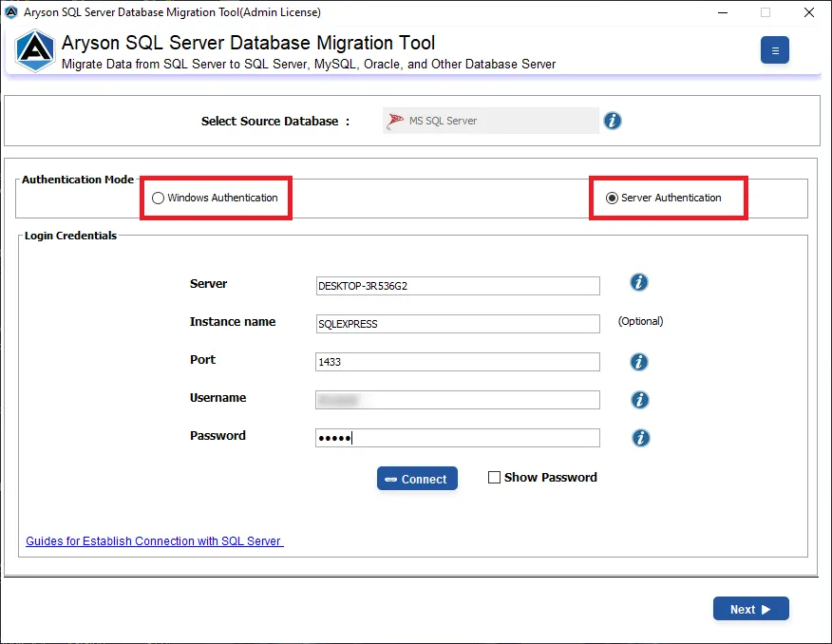Image resolution: width=832 pixels, height=644 pixels.
Task: Click info icon beside Select Source Database
Action: coord(613,121)
